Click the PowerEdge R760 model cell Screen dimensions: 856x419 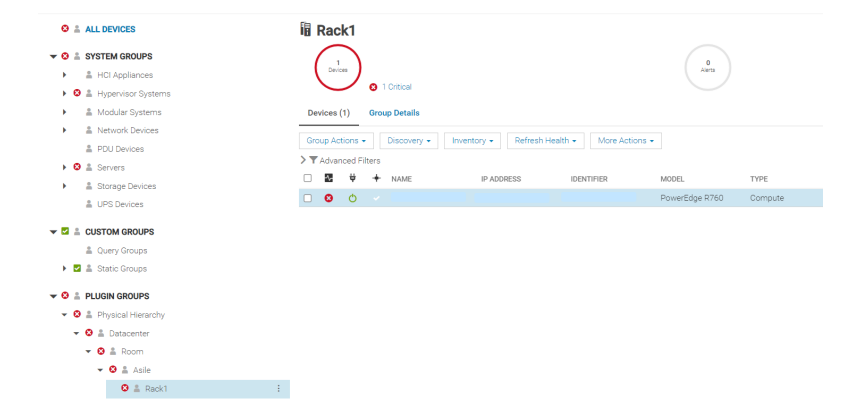(x=692, y=198)
